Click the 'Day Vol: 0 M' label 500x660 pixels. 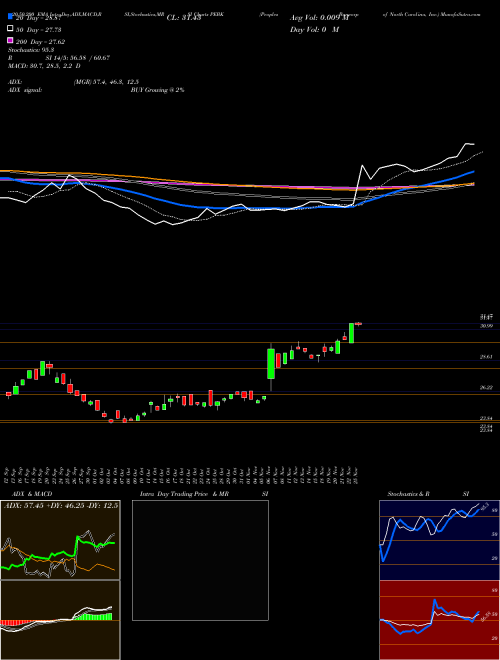coord(314,29)
